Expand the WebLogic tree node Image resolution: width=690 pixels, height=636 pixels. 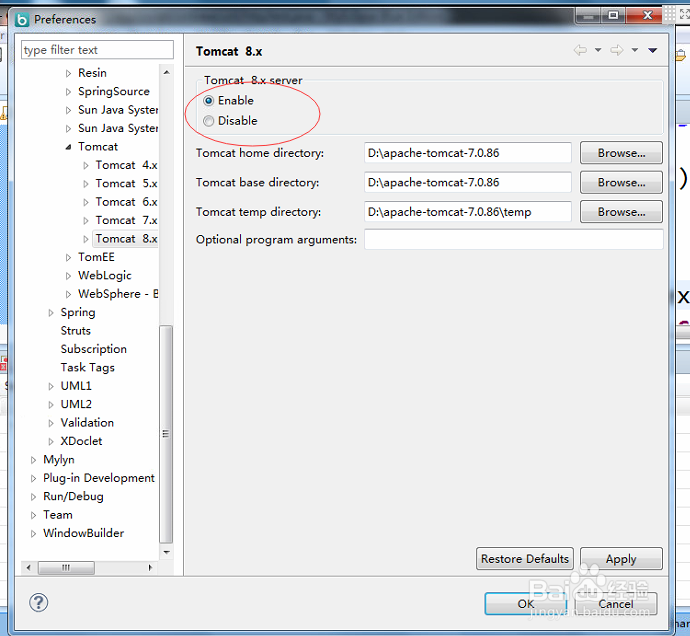[68, 276]
